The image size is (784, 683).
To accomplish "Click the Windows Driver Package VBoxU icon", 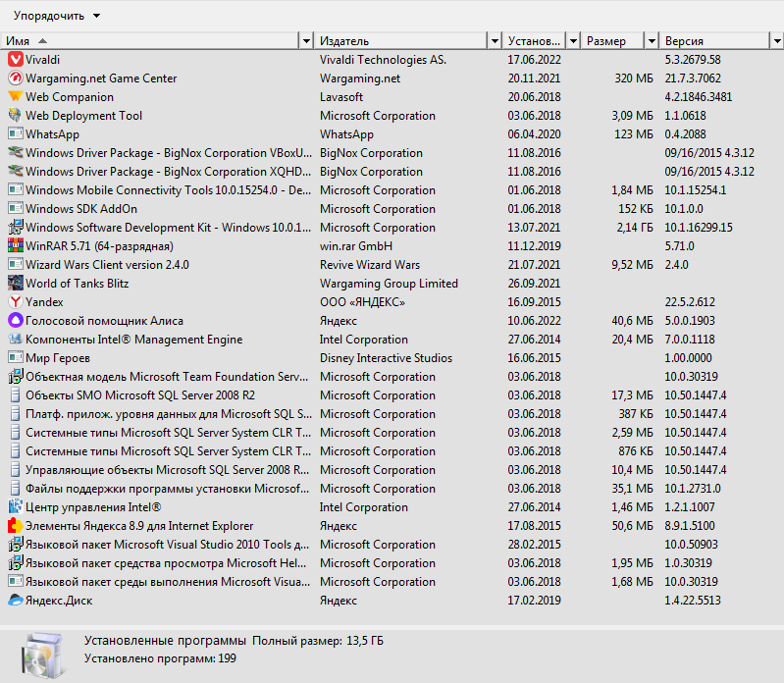I will [x=16, y=152].
